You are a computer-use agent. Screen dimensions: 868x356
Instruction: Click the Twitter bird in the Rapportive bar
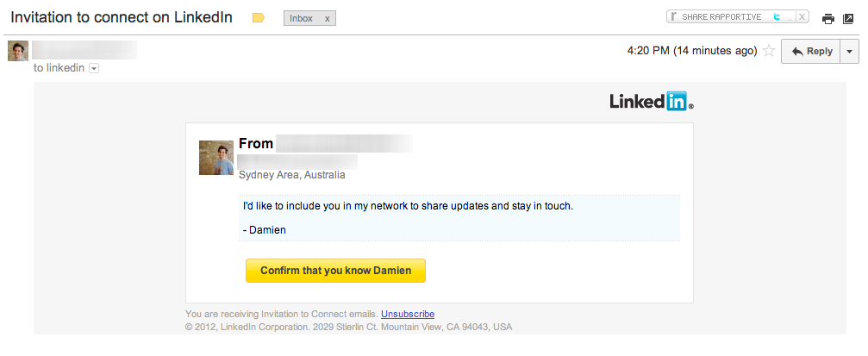tap(777, 16)
